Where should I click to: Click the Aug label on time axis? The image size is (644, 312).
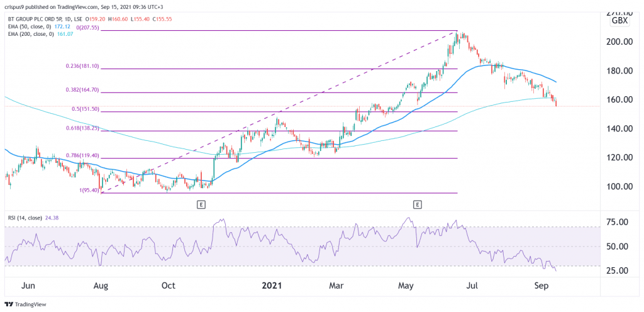(x=101, y=286)
